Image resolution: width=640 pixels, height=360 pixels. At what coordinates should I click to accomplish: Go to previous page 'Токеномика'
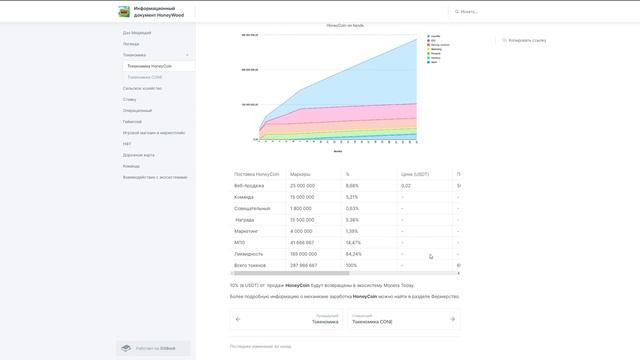[x=287, y=319]
